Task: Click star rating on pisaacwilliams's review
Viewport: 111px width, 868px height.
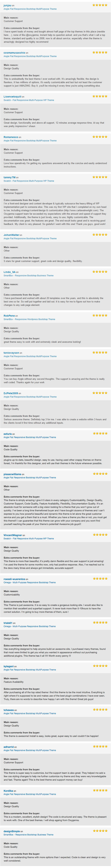Action: [x=100, y=474]
